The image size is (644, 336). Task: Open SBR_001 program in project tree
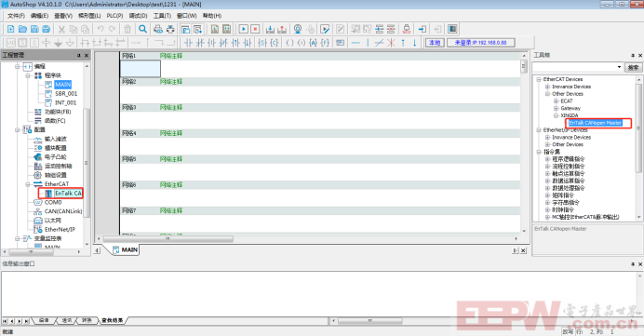coord(66,94)
